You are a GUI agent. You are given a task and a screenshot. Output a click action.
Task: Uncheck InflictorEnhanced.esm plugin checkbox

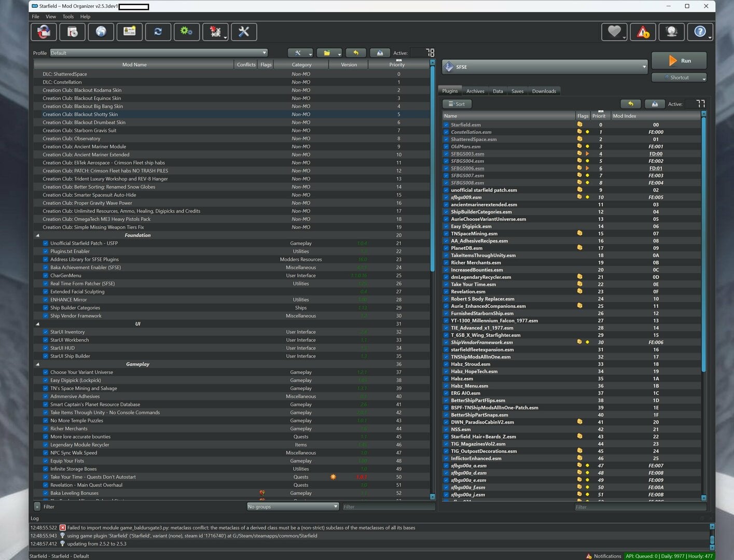click(x=446, y=458)
